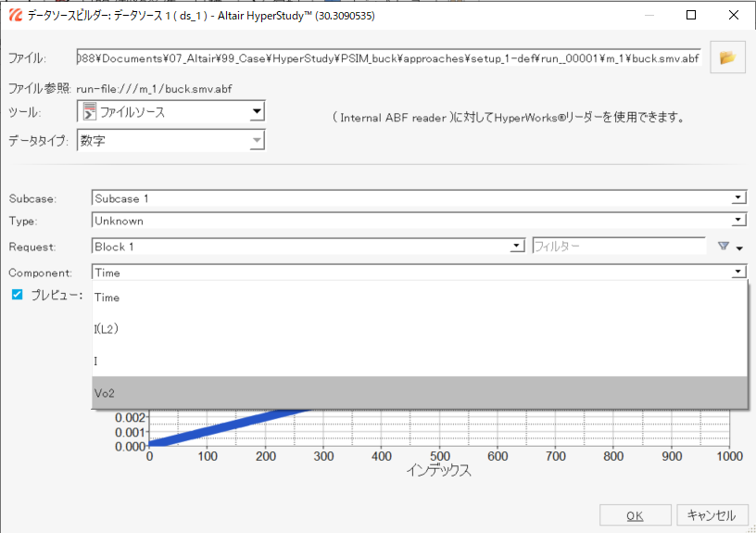Image resolution: width=756 pixels, height=533 pixels.
Task: Click the キャンセル button
Action: coord(712,515)
